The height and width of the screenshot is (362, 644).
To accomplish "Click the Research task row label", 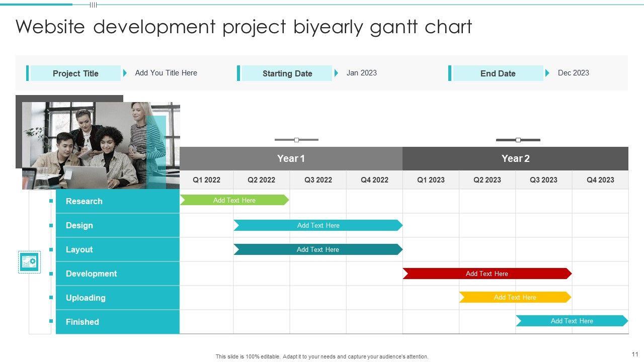I will coord(118,201).
